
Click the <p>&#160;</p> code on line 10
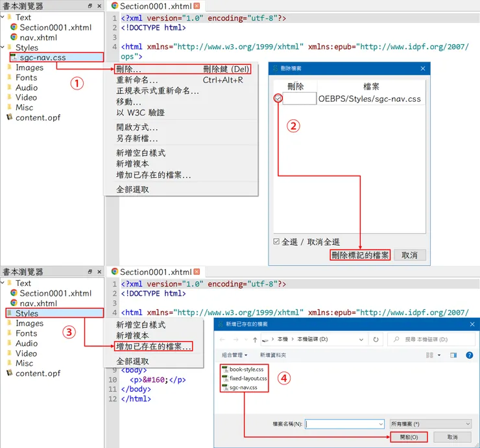point(158,380)
